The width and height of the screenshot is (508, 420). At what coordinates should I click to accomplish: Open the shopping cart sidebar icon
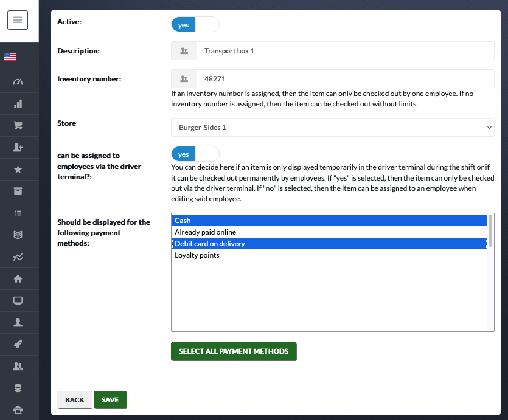18,126
